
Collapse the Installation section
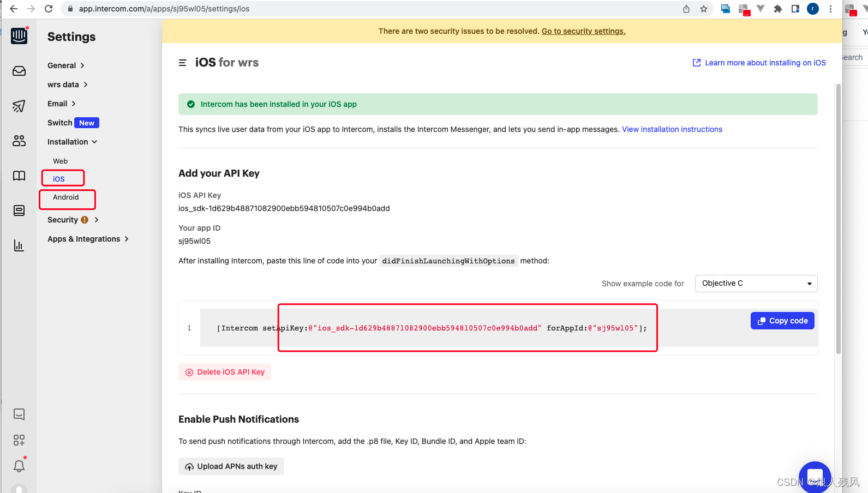coord(73,142)
